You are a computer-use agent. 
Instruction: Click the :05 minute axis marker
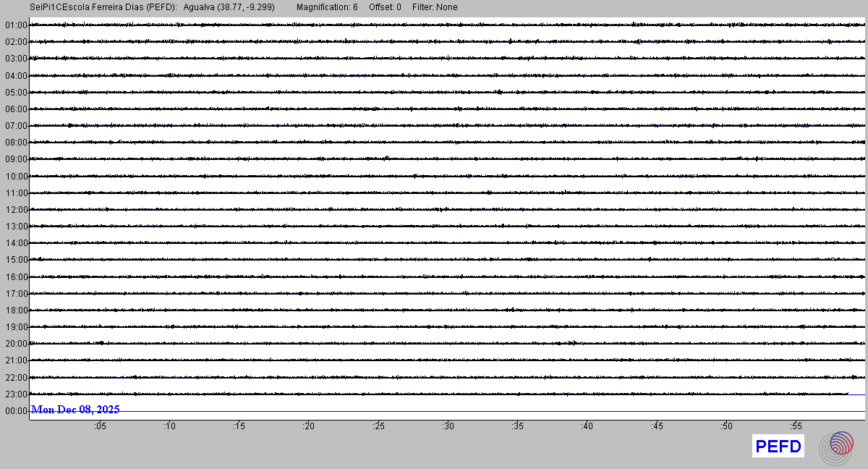click(x=99, y=426)
